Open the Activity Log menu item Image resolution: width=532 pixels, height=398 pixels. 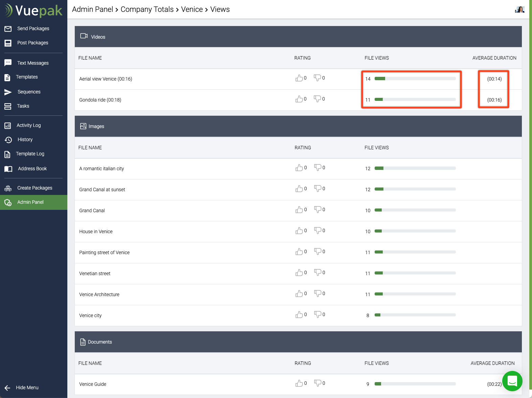click(28, 126)
